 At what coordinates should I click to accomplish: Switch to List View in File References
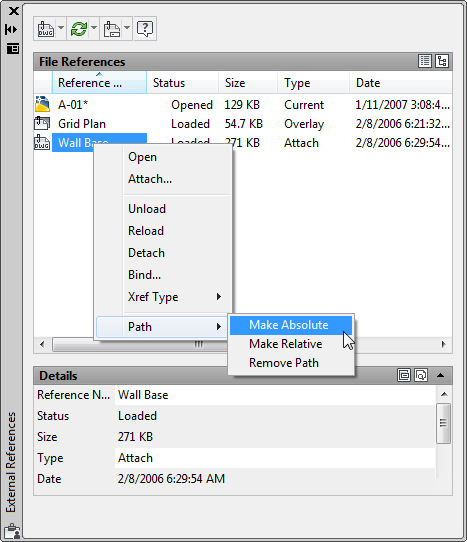[425, 61]
